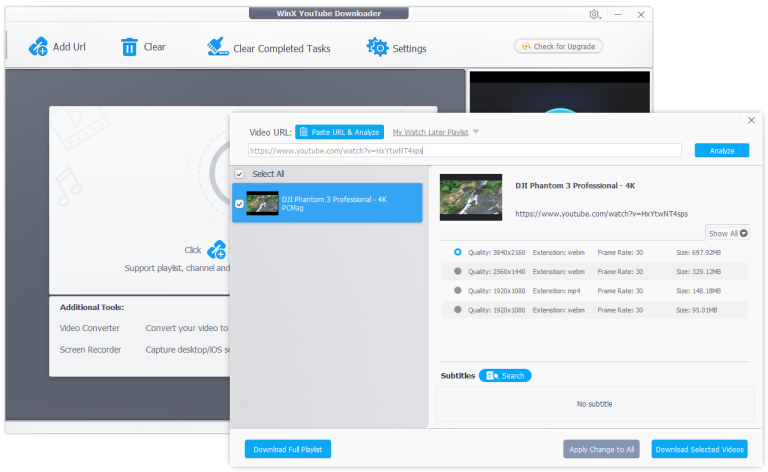Select the 2560x1440 webm quality option
768x472 pixels.
pos(458,271)
